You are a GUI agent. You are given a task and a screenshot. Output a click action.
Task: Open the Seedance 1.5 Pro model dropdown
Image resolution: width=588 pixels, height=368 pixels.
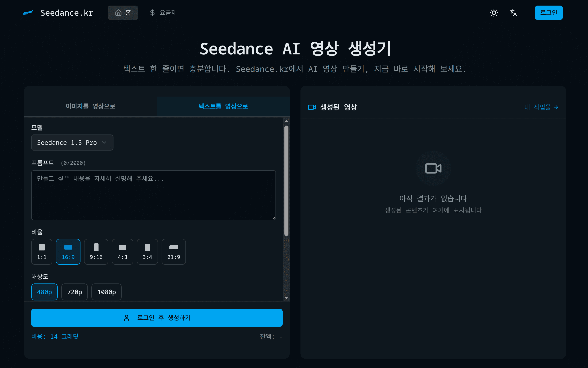pos(72,142)
